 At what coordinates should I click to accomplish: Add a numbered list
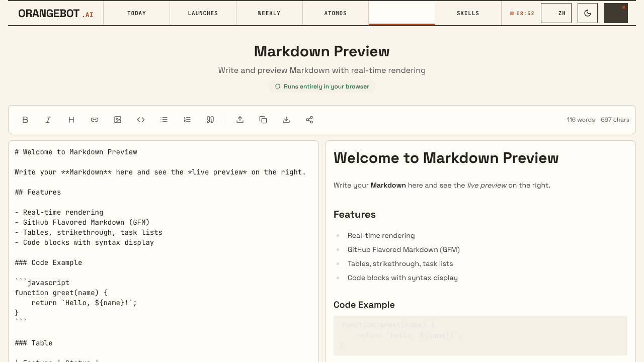tap(187, 120)
